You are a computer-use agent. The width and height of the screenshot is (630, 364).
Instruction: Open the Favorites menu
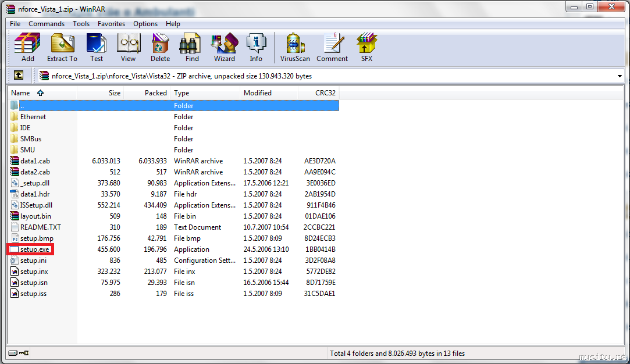111,24
